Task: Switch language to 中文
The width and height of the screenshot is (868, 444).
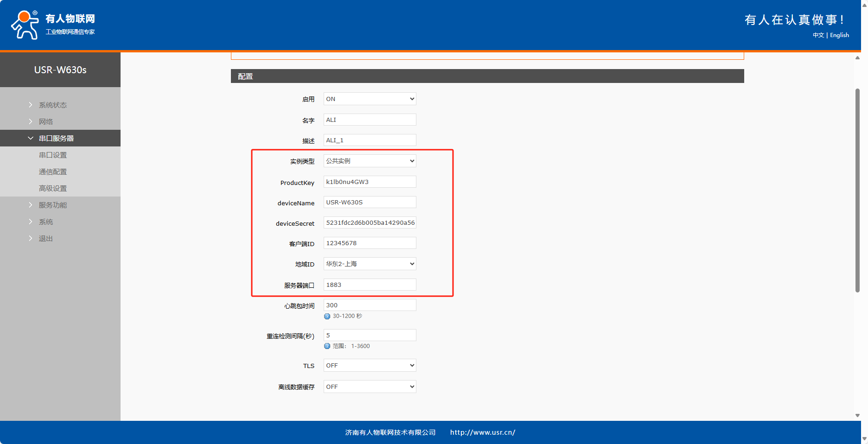Action: (818, 35)
